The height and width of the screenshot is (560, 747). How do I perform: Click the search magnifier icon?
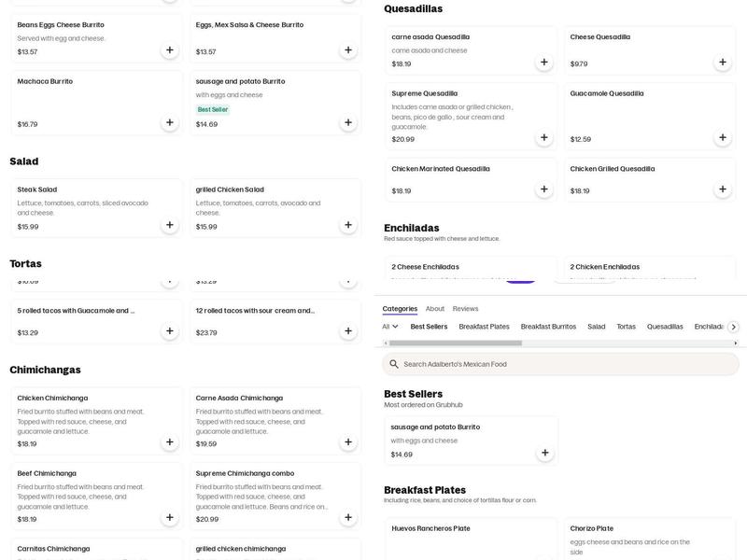click(x=394, y=364)
